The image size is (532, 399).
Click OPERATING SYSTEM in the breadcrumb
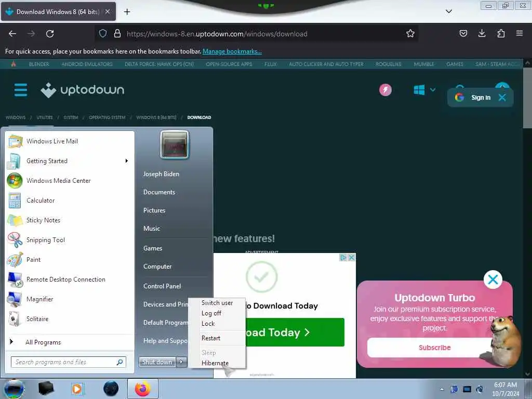pyautogui.click(x=107, y=117)
